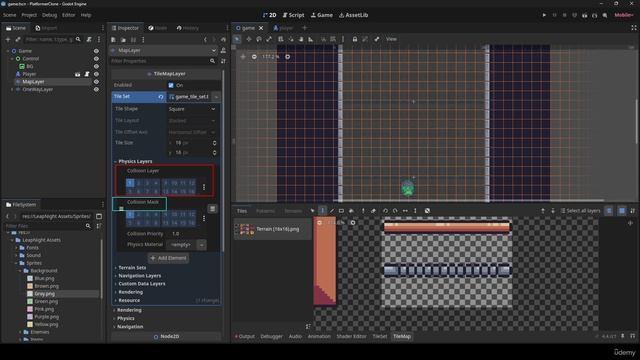Image resolution: width=640 pixels, height=360 pixels.
Task: Click Select all layers button
Action: (x=580, y=211)
